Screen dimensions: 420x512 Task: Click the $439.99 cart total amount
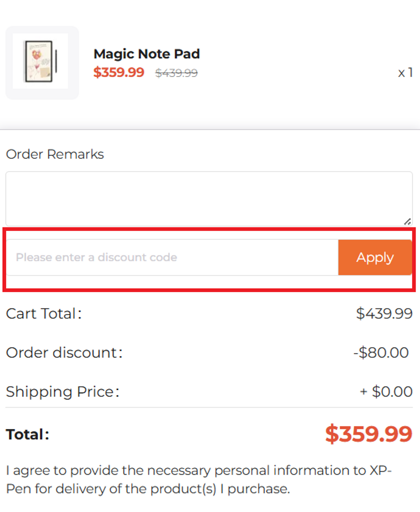(x=384, y=314)
